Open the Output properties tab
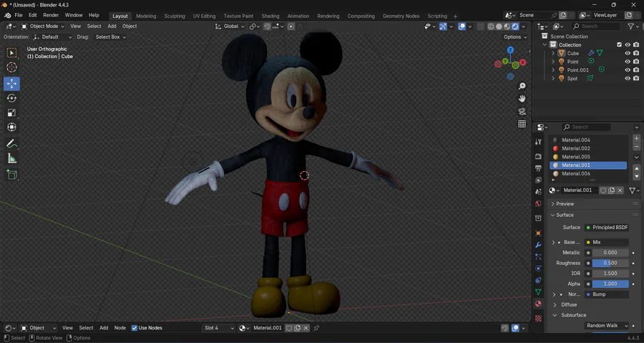Image resolution: width=644 pixels, height=343 pixels. (x=538, y=168)
